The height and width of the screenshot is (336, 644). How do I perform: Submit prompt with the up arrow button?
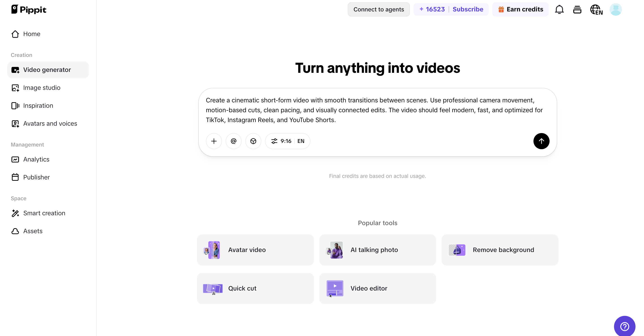click(541, 141)
